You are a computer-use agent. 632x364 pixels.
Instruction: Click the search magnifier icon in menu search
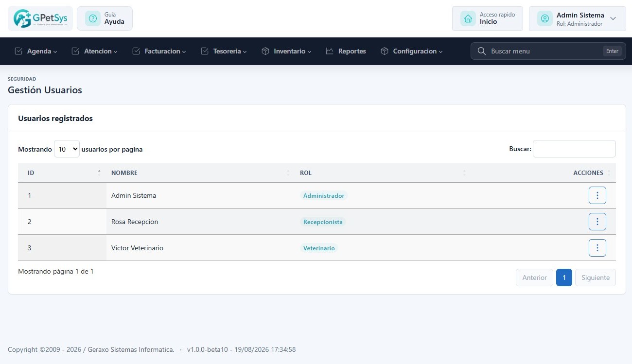pos(482,51)
